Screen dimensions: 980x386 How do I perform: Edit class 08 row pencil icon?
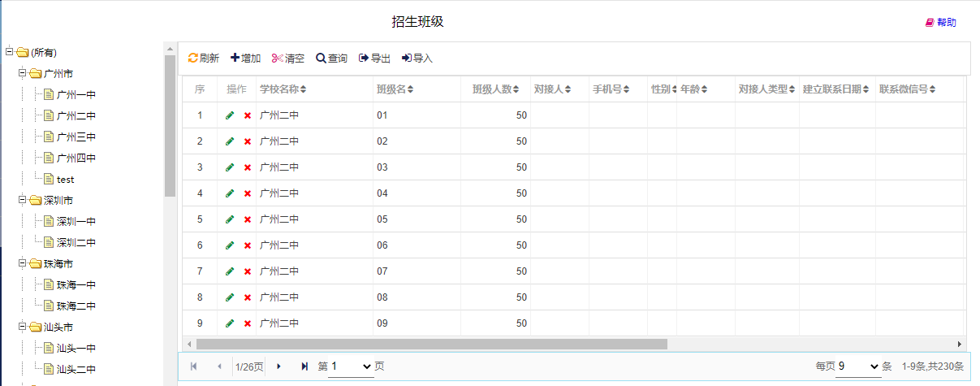coord(230,297)
